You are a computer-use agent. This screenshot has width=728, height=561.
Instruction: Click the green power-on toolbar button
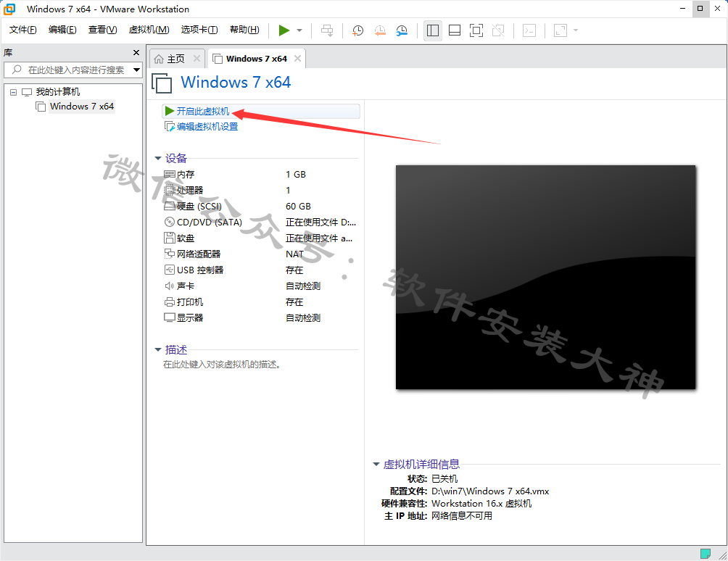(x=284, y=30)
